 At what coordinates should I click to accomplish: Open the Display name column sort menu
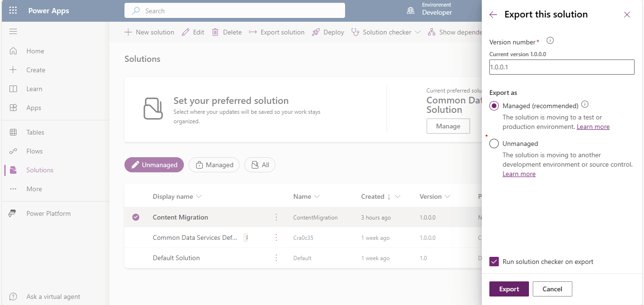click(198, 196)
